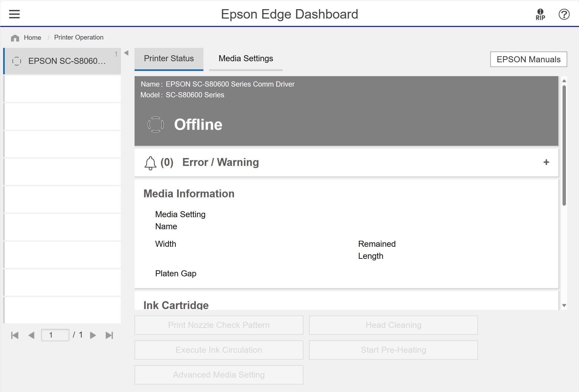The image size is (579, 392).
Task: Expand Error / Warning section with plus
Action: 546,162
